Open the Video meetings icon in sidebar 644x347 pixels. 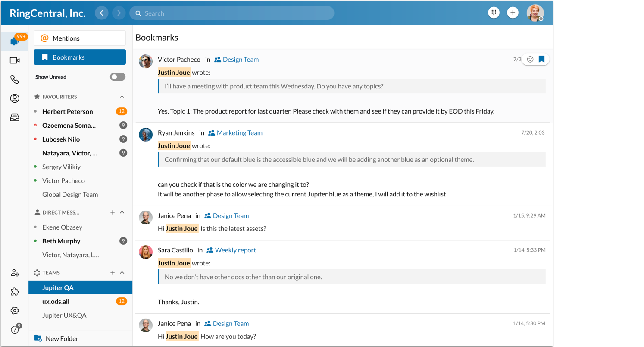tap(15, 60)
